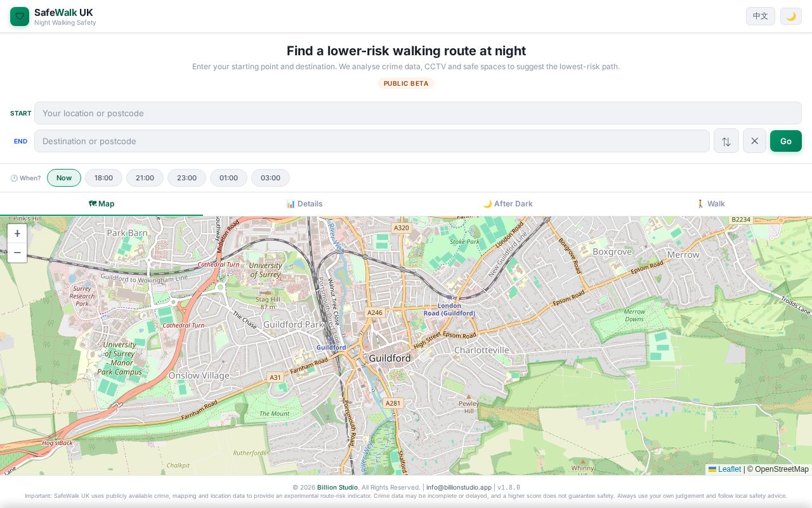Click the PUBLIC BETA badge
The height and width of the screenshot is (508, 812).
pyautogui.click(x=406, y=83)
